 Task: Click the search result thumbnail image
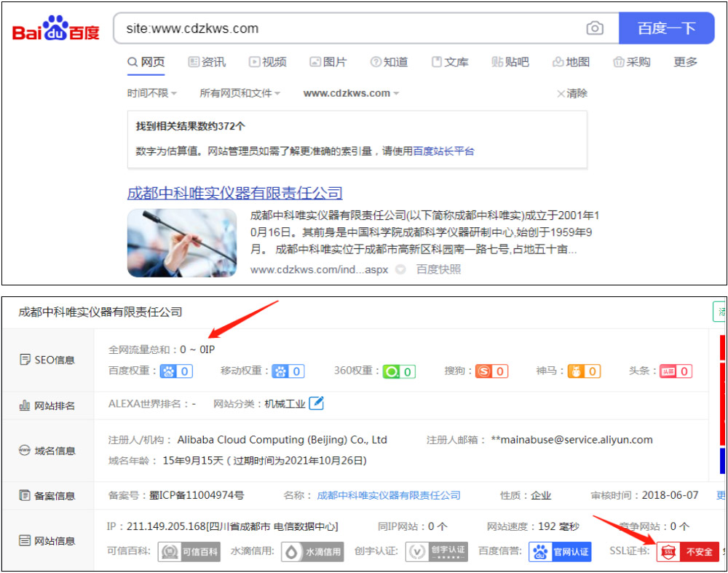(x=182, y=243)
